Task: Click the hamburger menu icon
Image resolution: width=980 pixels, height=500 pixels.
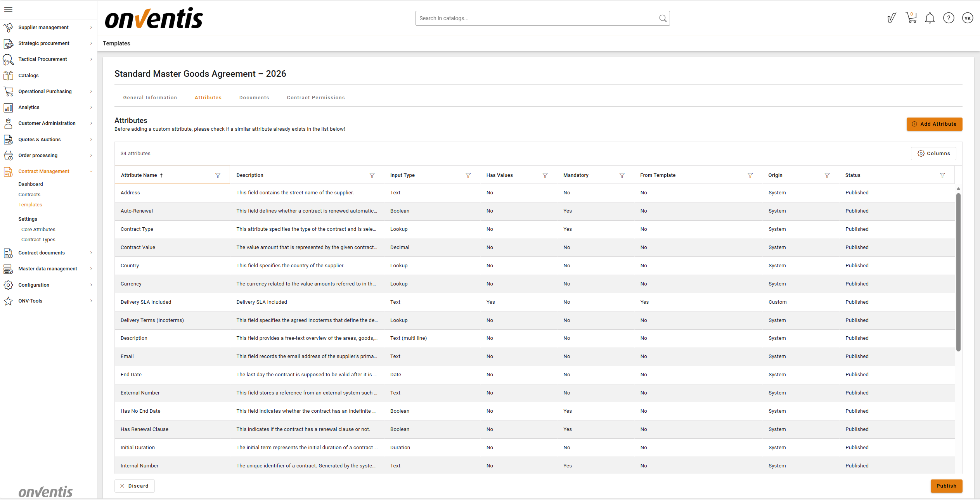Action: click(8, 10)
